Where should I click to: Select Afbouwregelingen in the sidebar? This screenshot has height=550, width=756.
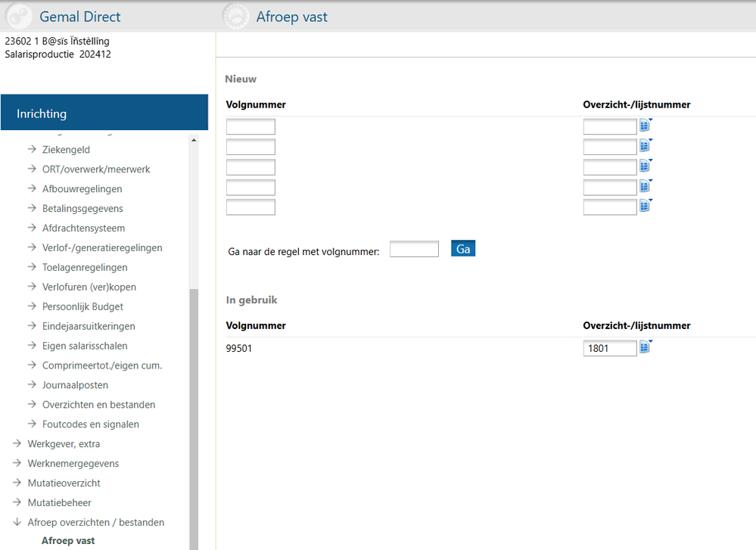pos(82,189)
